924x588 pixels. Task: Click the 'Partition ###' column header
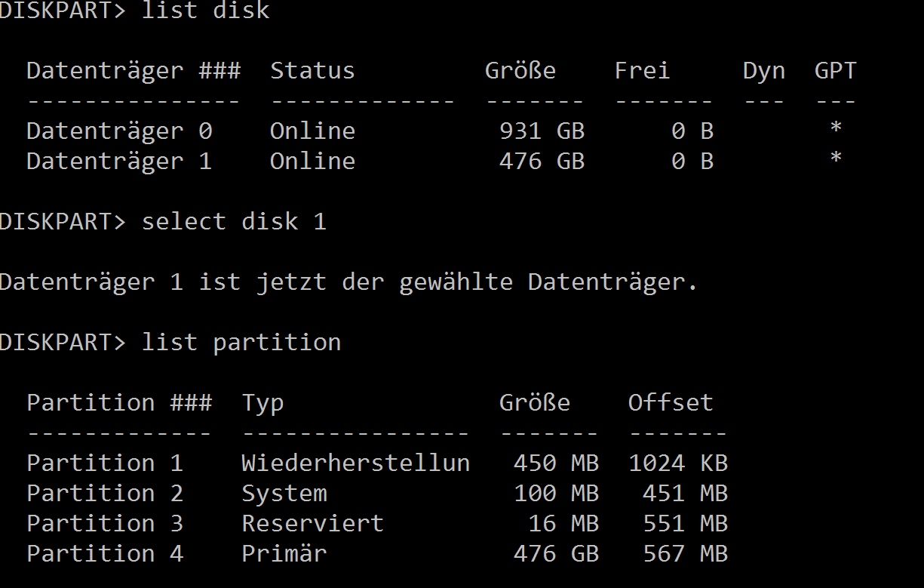point(119,402)
